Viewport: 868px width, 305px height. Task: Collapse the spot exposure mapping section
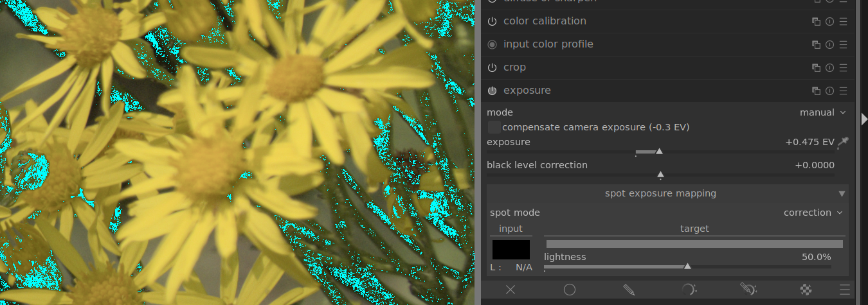[842, 193]
